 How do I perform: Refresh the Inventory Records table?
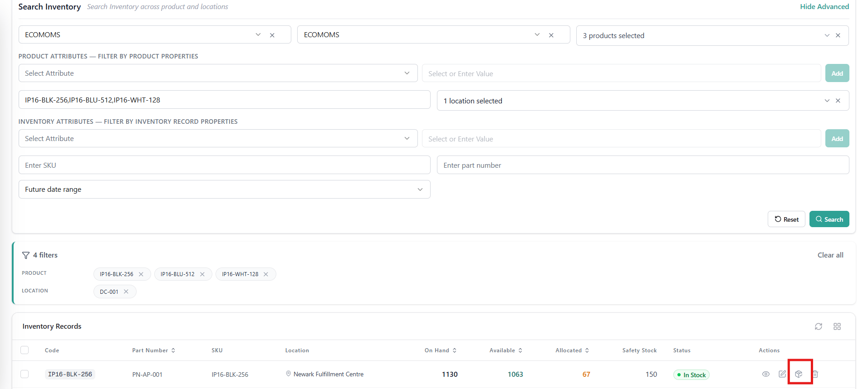tap(819, 326)
